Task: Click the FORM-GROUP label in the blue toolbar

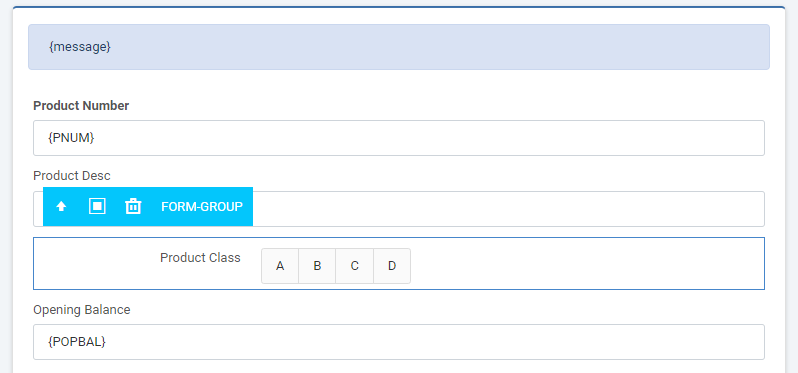Action: pos(202,207)
